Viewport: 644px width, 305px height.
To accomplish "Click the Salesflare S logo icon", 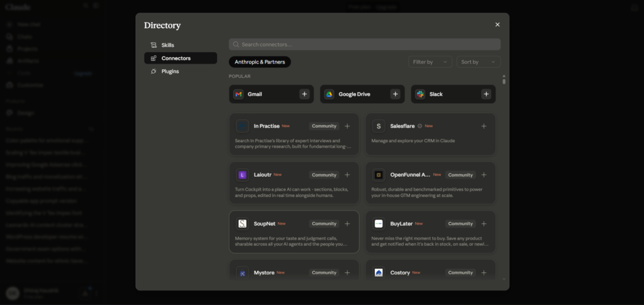I will point(379,126).
